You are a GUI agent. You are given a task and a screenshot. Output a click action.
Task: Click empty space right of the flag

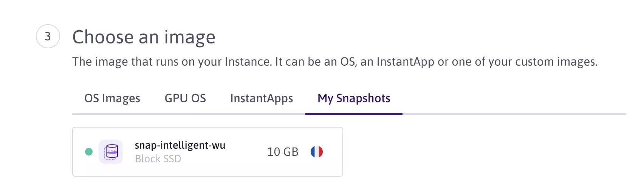pyautogui.click(x=333, y=152)
